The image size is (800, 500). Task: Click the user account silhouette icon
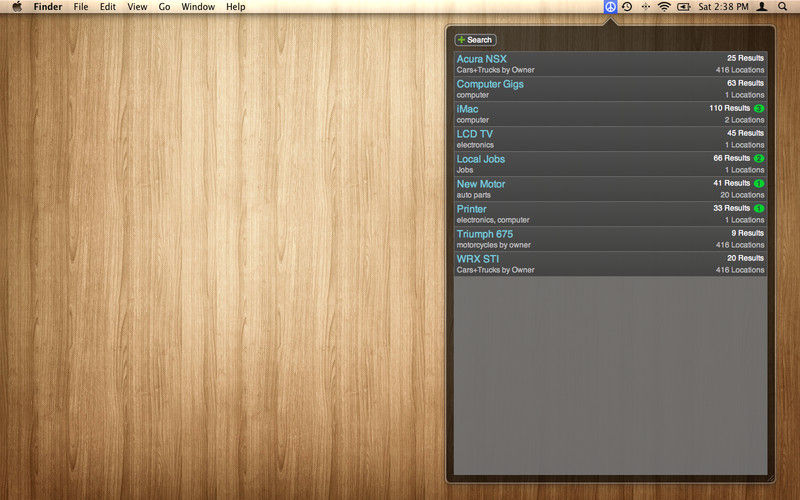click(762, 7)
